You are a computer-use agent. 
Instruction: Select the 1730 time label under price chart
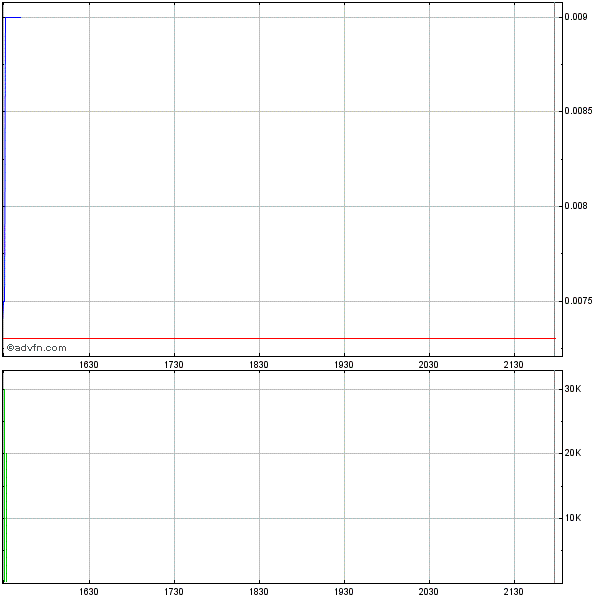174,365
